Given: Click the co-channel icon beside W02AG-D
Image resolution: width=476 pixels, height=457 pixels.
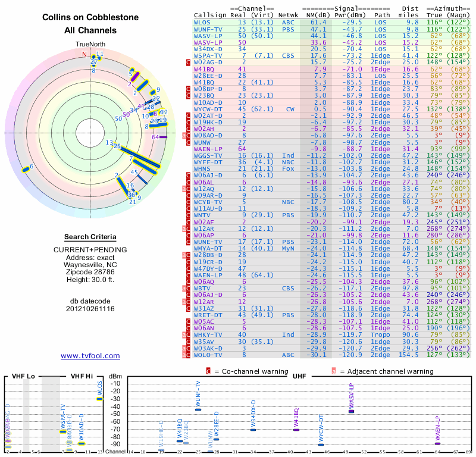Looking at the screenshot, I should pos(188,62).
